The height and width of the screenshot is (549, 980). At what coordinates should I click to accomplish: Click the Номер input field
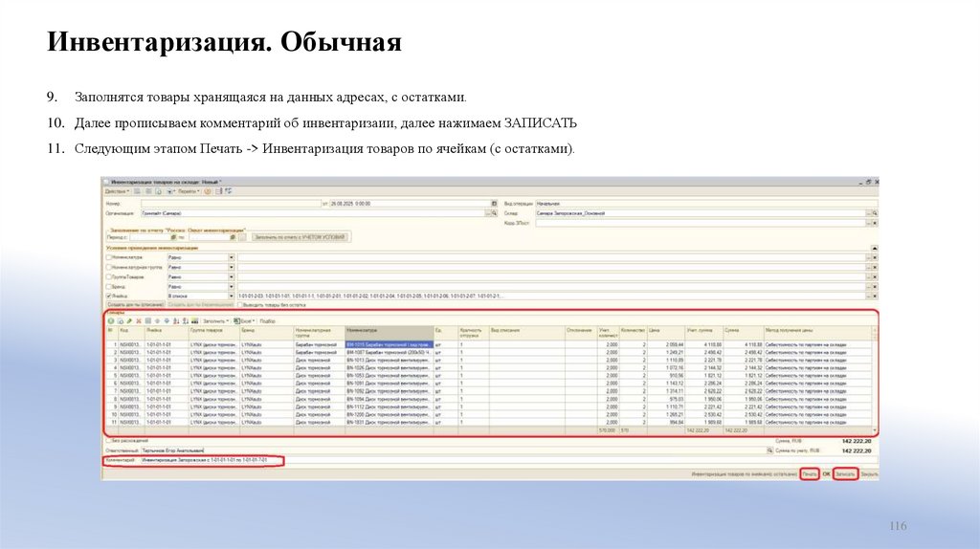click(232, 204)
